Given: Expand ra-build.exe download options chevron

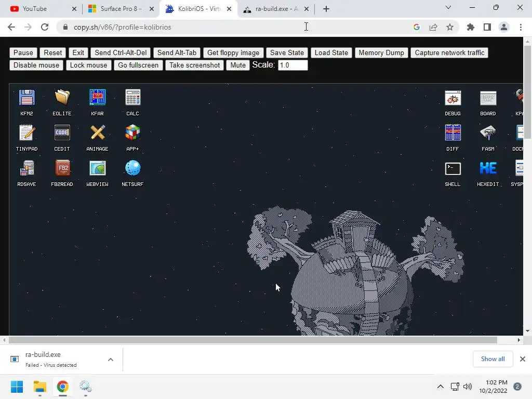Looking at the screenshot, I should (x=111, y=360).
